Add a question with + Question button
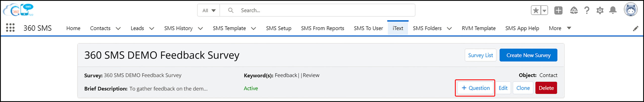 pos(475,88)
